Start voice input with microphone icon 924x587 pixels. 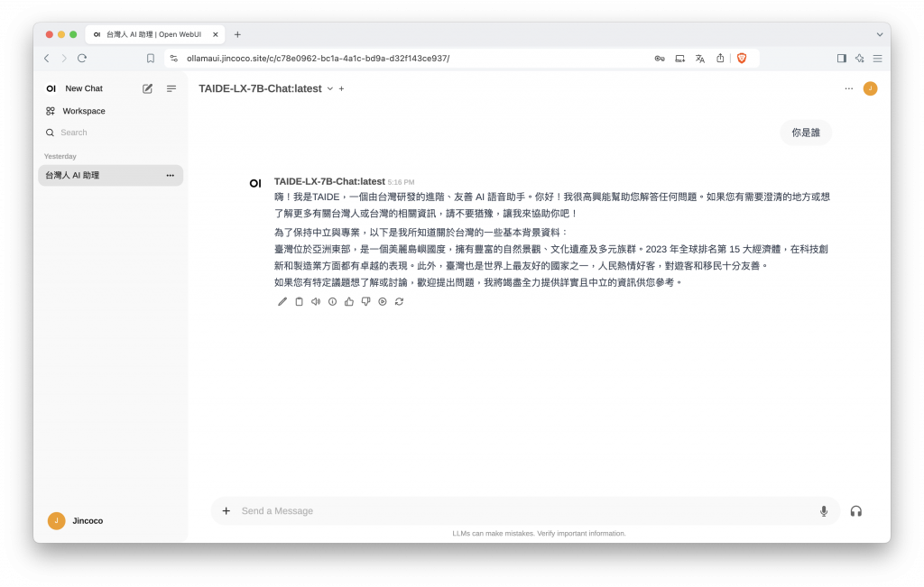click(x=824, y=511)
